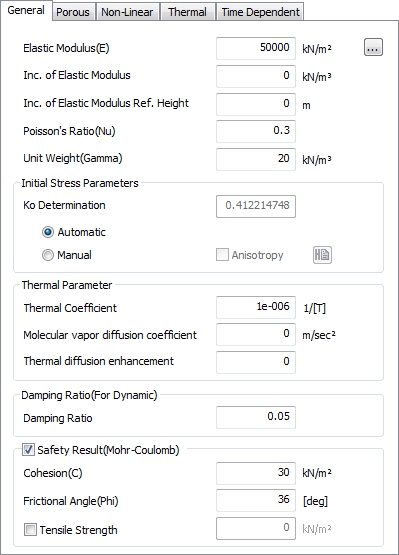Focus the Unit Weight(Gamma) input
399x555 pixels.
pos(256,159)
